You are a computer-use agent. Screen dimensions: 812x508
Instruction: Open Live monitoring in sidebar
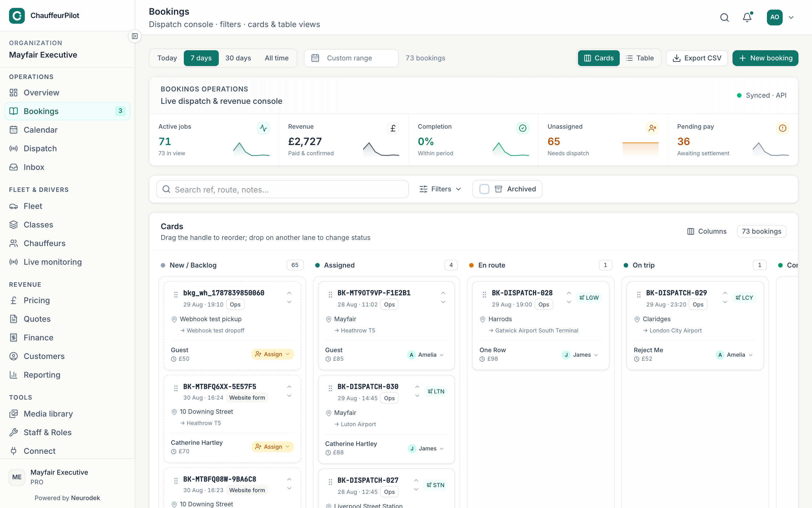click(x=67, y=262)
